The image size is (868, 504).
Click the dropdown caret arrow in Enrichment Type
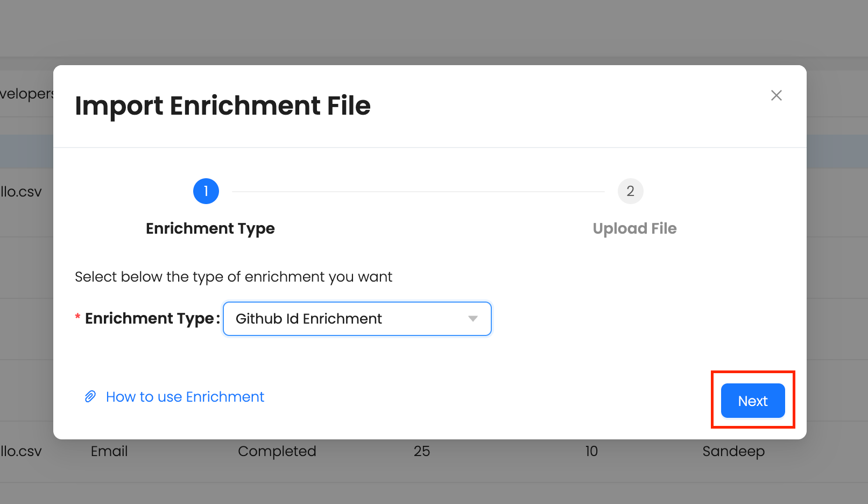tap(472, 319)
